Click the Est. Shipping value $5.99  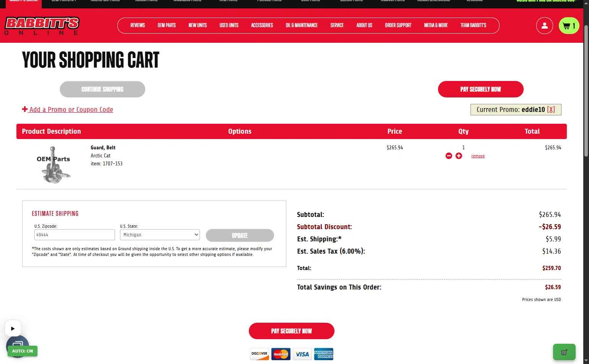click(553, 239)
